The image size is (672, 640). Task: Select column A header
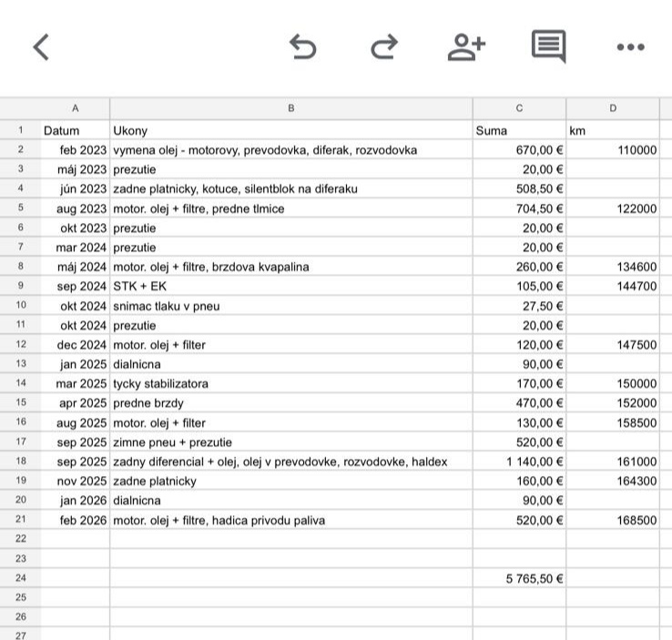click(75, 108)
